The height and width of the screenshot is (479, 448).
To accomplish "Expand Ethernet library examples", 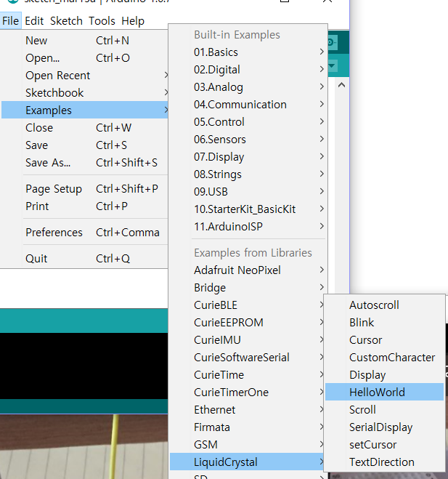I will click(x=247, y=409).
